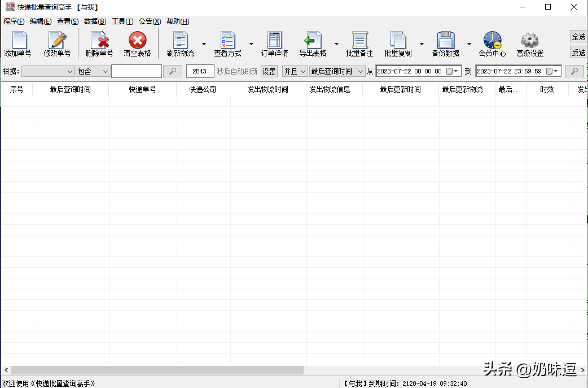This screenshot has height=388, width=588.
Task: Open the 并且 logic operator dropdown
Action: [295, 72]
